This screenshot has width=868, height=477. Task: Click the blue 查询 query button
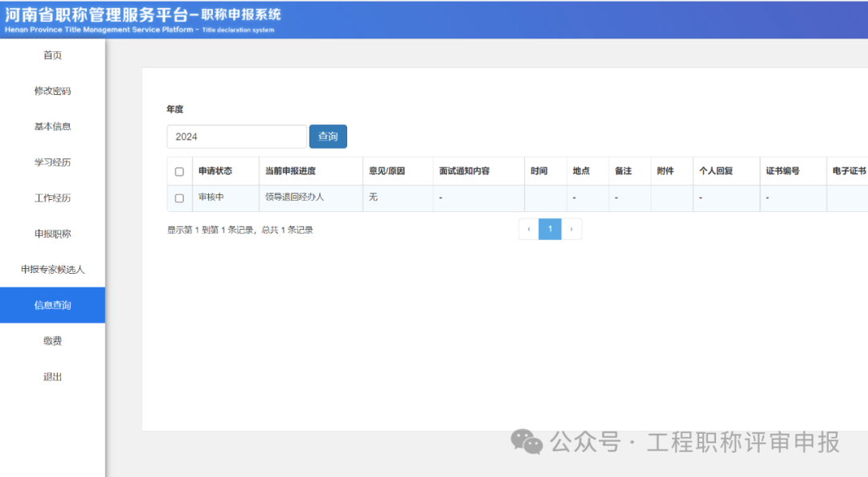point(328,137)
